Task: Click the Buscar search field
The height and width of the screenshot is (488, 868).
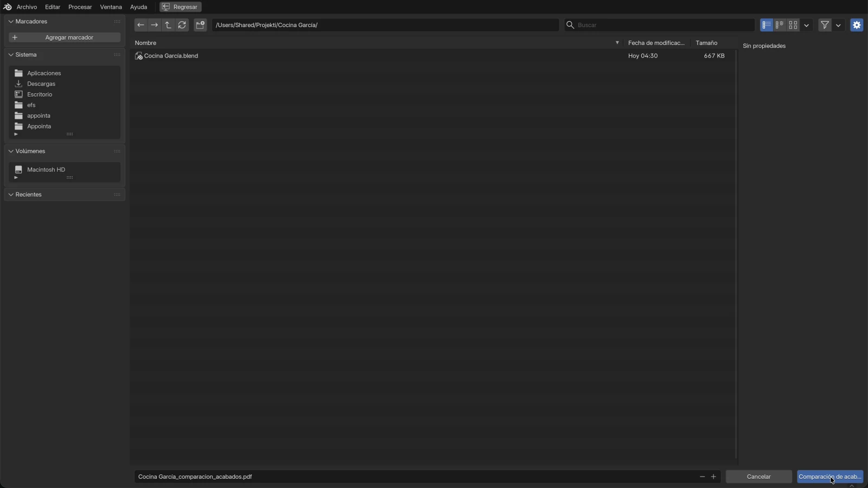Action: pyautogui.click(x=659, y=25)
